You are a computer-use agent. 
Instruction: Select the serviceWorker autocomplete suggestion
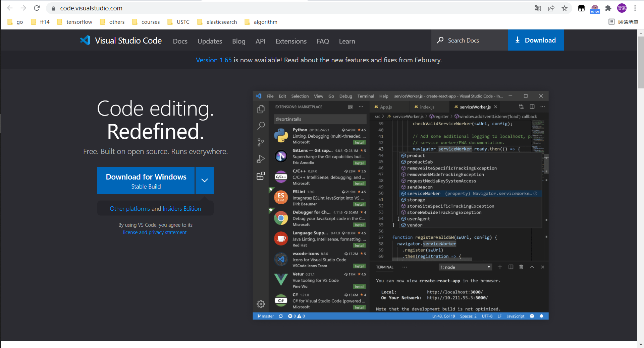pos(471,194)
